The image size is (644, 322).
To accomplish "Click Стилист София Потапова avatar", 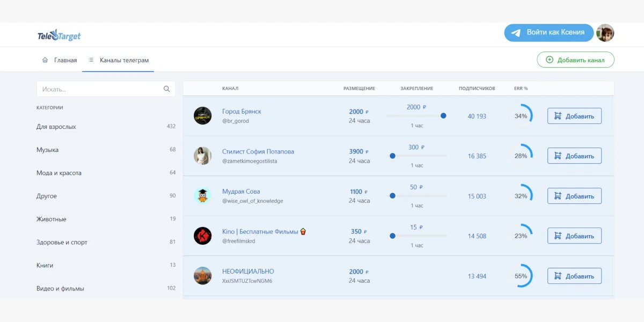I will 202,156.
